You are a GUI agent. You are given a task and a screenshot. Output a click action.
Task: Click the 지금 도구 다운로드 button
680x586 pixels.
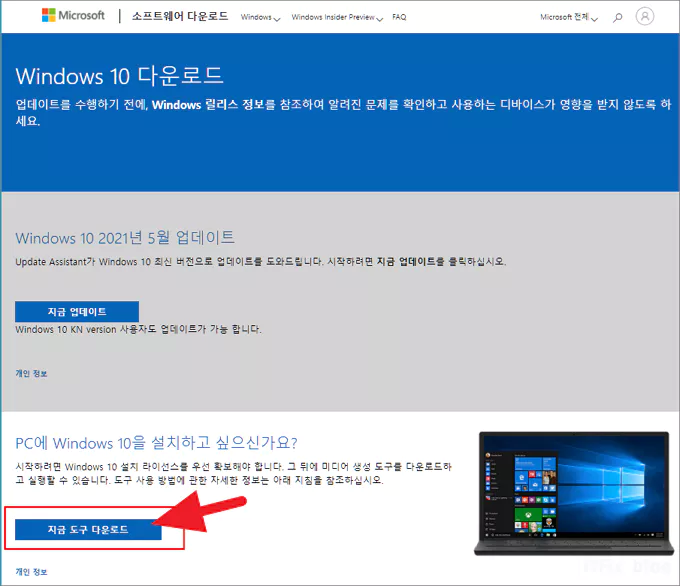point(88,529)
